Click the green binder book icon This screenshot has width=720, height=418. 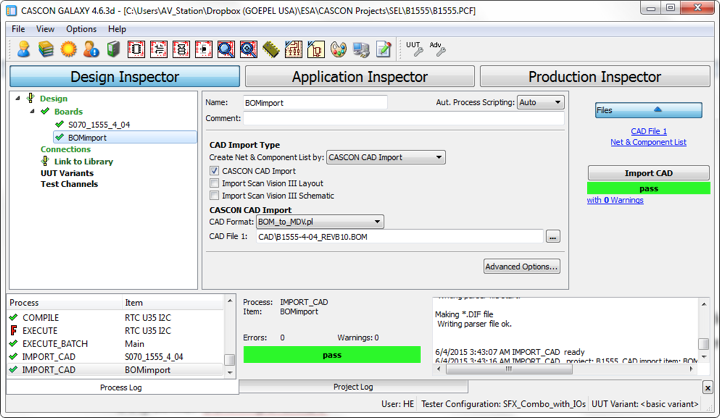(x=113, y=49)
